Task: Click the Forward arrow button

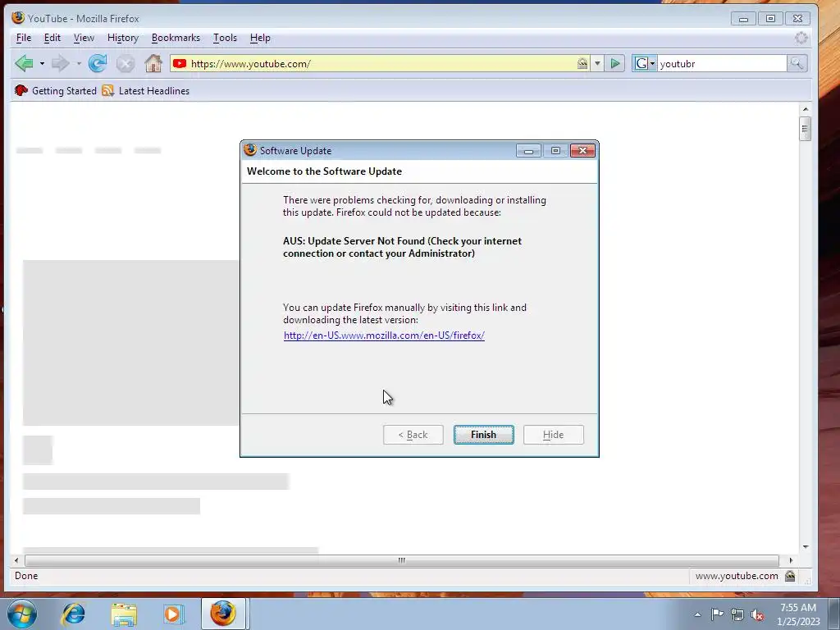Action: click(x=60, y=64)
